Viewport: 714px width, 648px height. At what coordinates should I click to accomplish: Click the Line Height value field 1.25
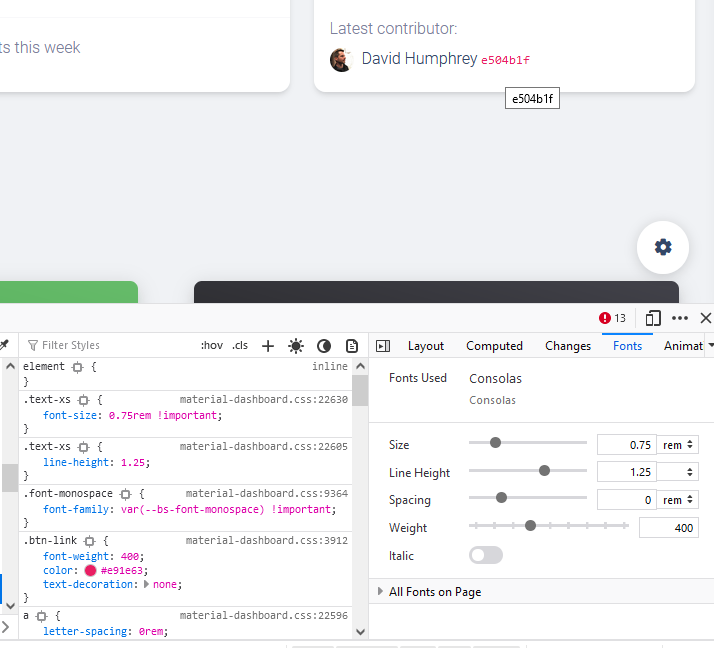point(627,472)
